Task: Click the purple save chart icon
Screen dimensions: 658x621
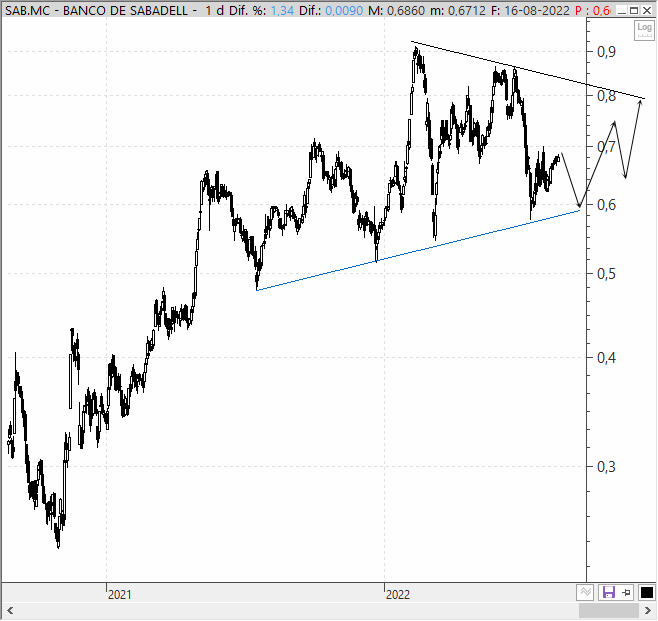Action: (x=608, y=592)
